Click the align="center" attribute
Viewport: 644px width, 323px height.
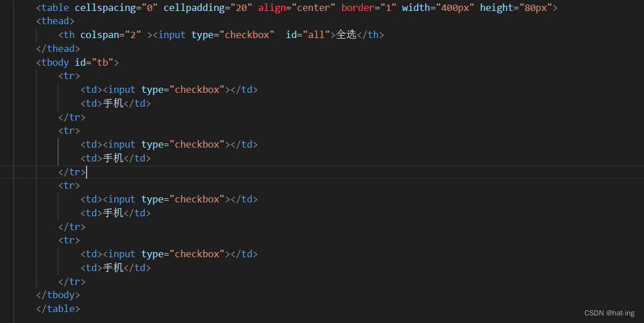coord(297,8)
